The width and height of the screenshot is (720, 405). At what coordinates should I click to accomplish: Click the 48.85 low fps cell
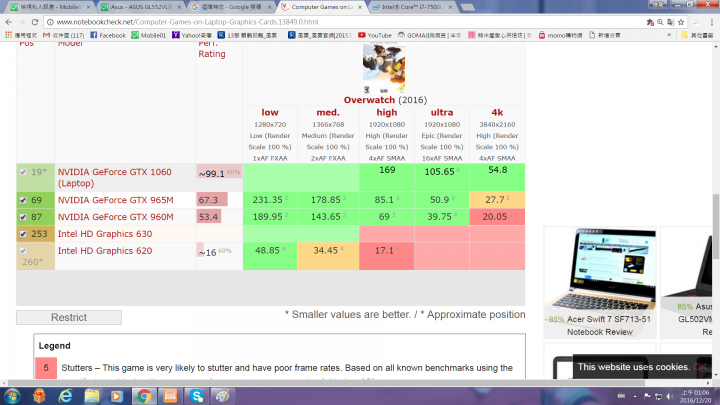270,256
